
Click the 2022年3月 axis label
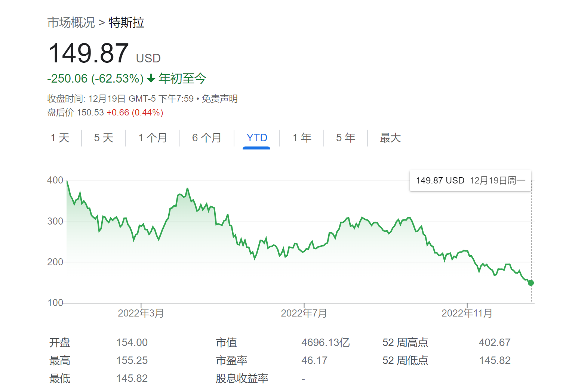click(x=141, y=313)
